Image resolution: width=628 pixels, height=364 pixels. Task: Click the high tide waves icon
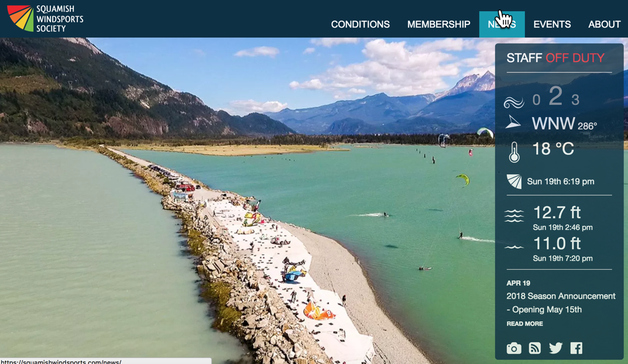514,215
